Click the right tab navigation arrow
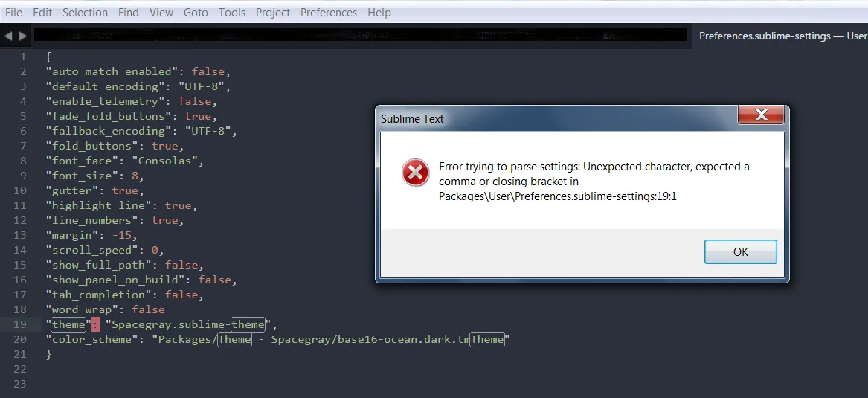Screen dimensions: 868x398 (23, 36)
